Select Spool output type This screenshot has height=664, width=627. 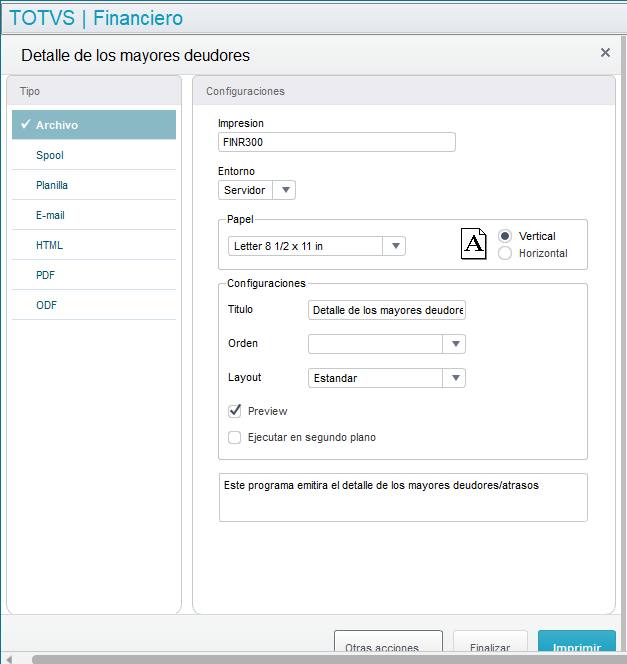tap(94, 155)
